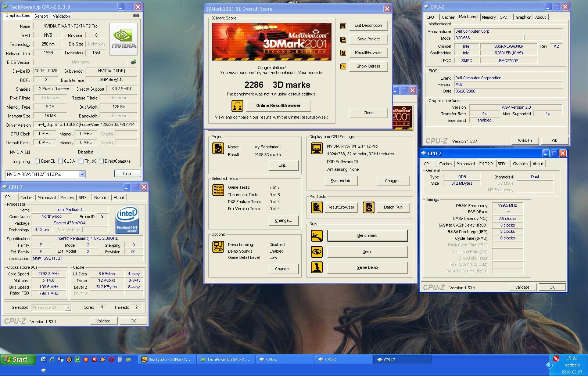Click the red system tray icon
This screenshot has width=588, height=376.
556,358
